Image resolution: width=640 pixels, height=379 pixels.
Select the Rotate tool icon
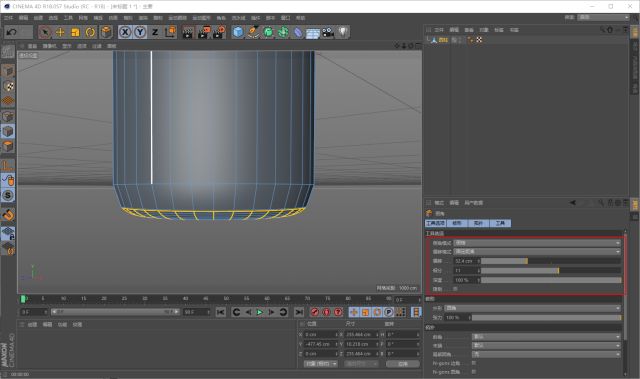90,32
